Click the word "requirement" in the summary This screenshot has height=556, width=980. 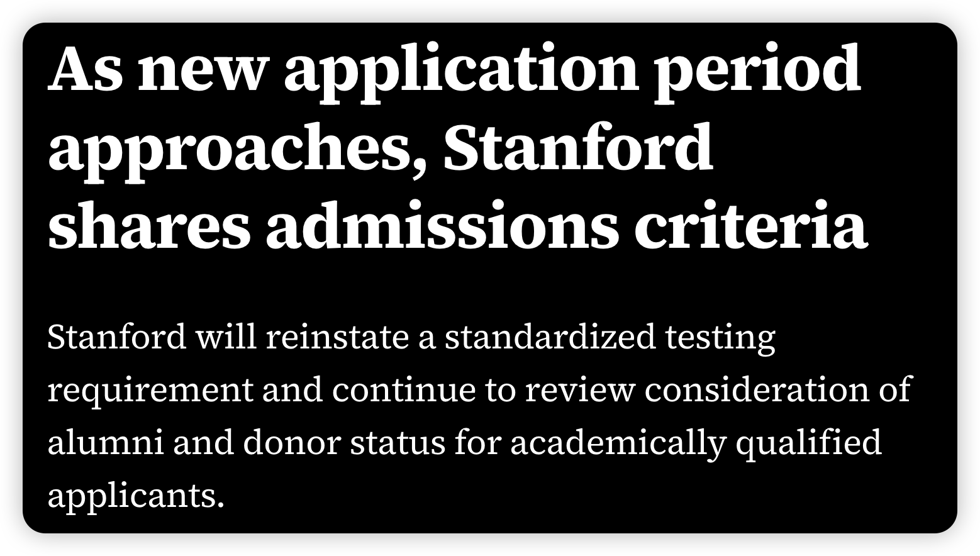[x=150, y=391]
